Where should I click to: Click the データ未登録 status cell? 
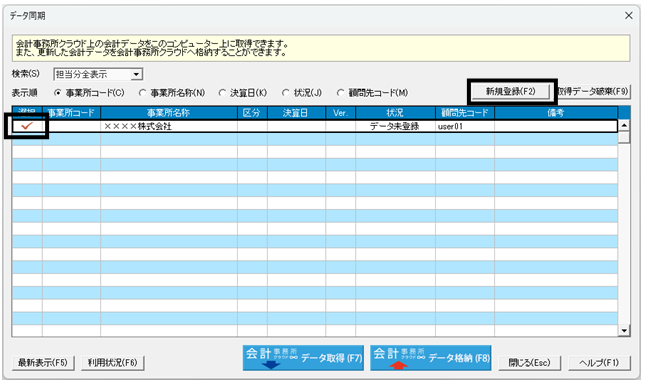(395, 126)
